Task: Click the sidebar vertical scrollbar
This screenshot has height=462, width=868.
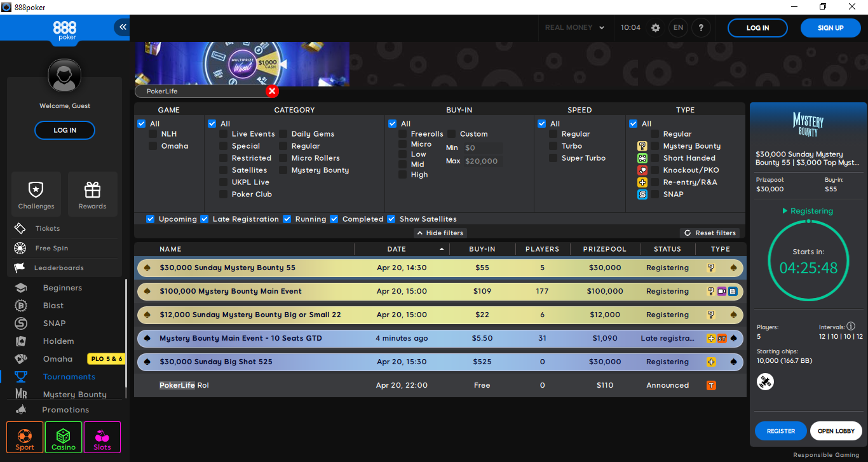Action: click(x=126, y=334)
